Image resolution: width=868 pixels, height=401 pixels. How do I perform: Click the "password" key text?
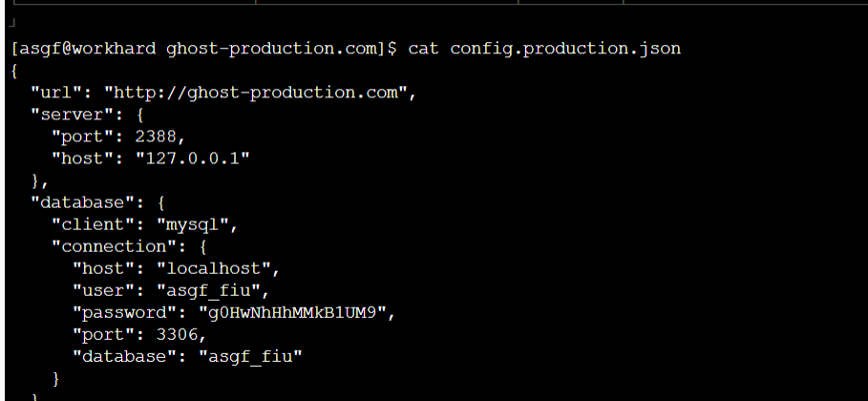(125, 313)
